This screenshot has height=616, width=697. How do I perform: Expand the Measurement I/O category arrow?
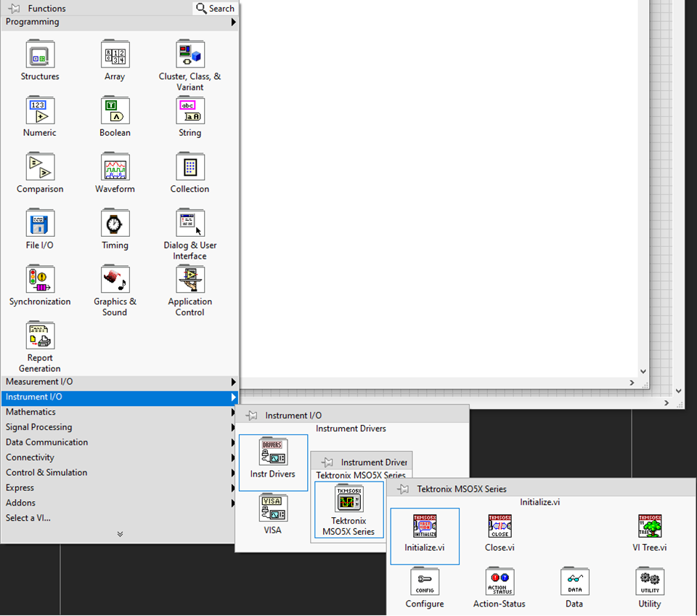(x=233, y=381)
